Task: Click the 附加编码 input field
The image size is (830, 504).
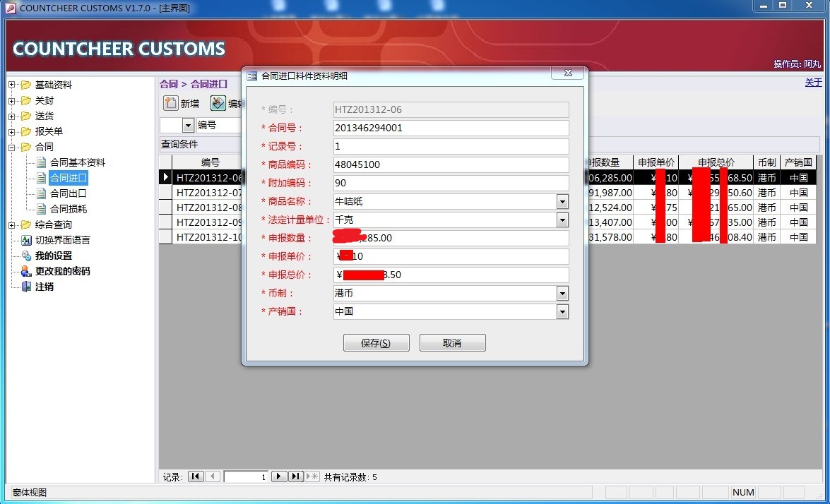Action: click(x=451, y=183)
